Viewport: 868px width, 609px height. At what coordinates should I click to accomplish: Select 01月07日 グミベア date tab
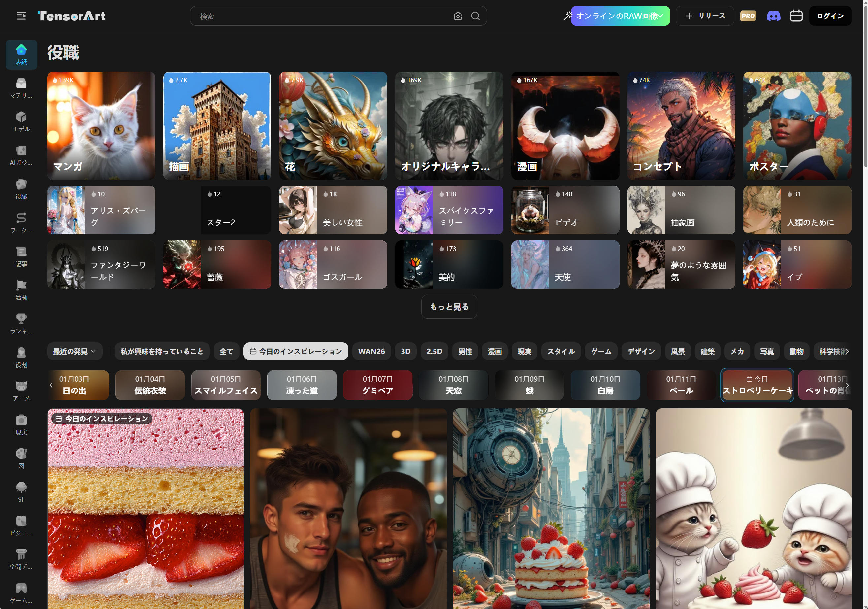coord(377,385)
